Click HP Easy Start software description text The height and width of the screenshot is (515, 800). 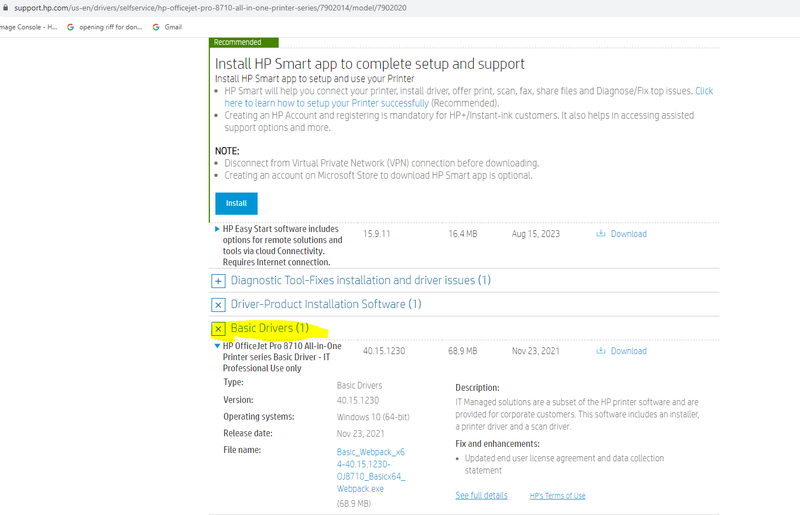283,246
